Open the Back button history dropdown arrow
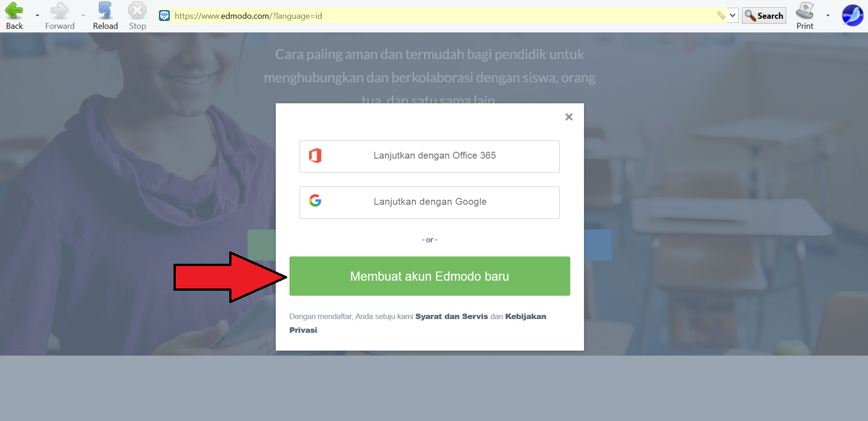 37,16
